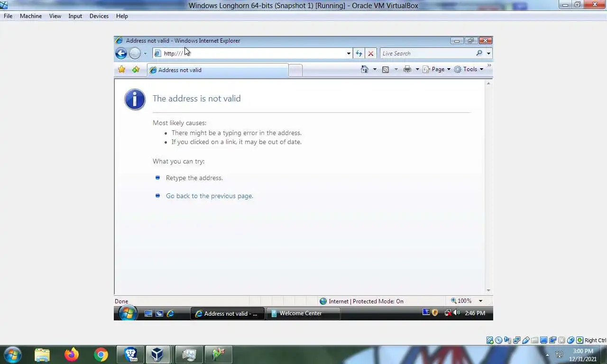This screenshot has height=364, width=607.
Task: Click the greyed-out IE Forward arrow button
Action: tap(135, 54)
